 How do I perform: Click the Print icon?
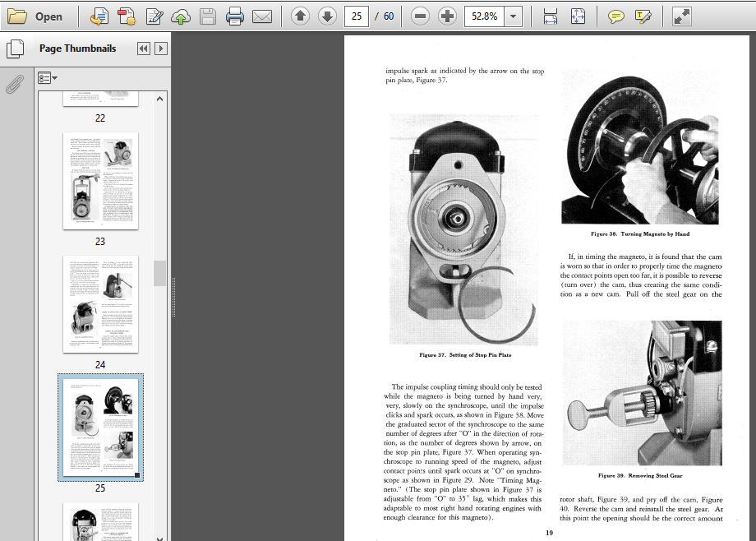point(235,16)
